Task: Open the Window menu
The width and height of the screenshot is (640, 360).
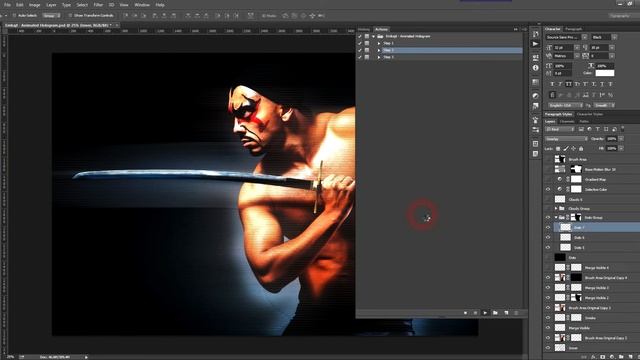Action: coord(142,5)
